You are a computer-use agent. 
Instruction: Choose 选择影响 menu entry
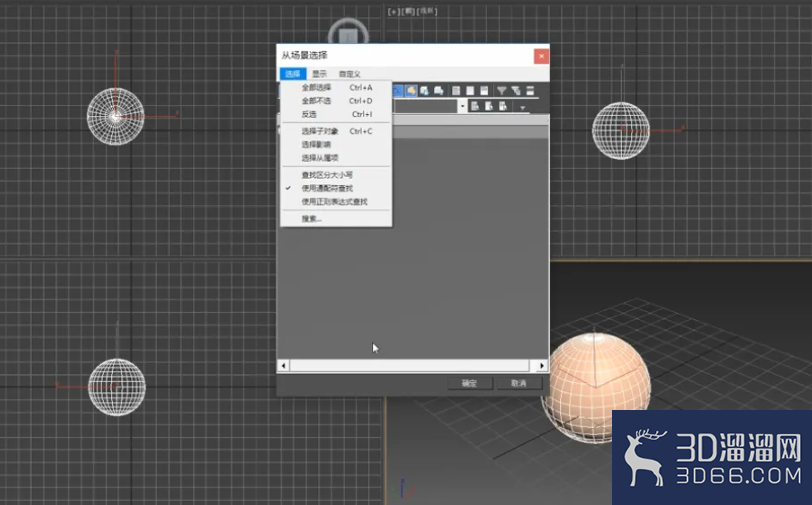[x=337, y=145]
